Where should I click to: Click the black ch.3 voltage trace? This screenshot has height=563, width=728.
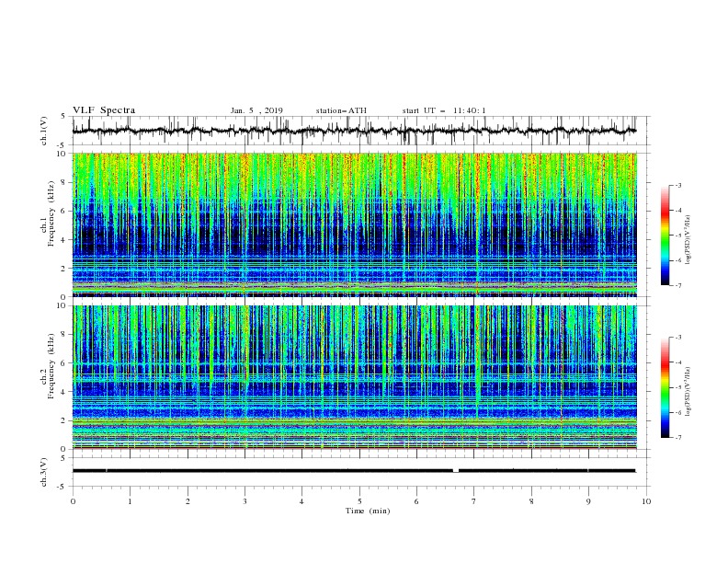(354, 471)
